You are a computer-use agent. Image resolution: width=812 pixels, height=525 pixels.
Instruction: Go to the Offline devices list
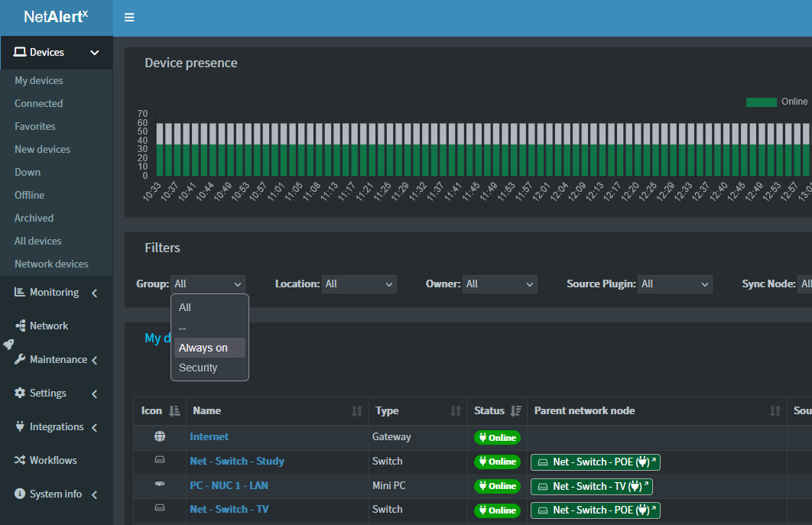point(30,195)
